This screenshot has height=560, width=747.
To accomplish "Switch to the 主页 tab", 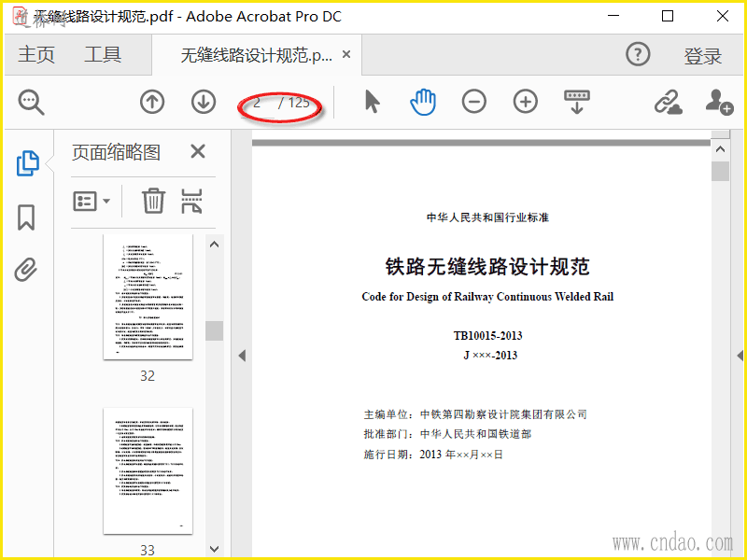I will 36,54.
